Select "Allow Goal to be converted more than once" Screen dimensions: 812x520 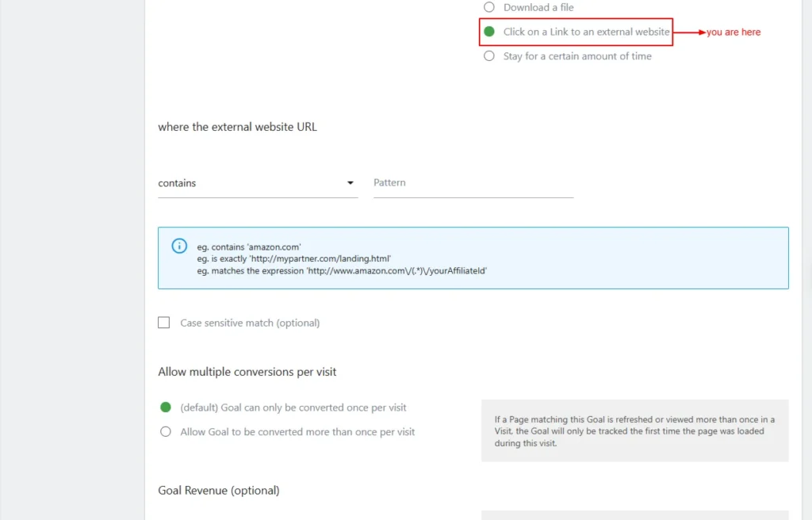click(x=166, y=432)
